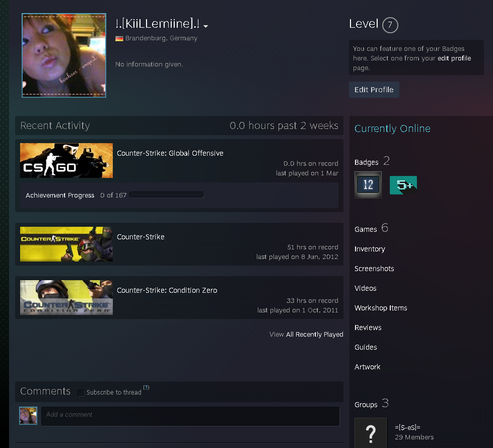Go to Artwork

[x=367, y=367]
